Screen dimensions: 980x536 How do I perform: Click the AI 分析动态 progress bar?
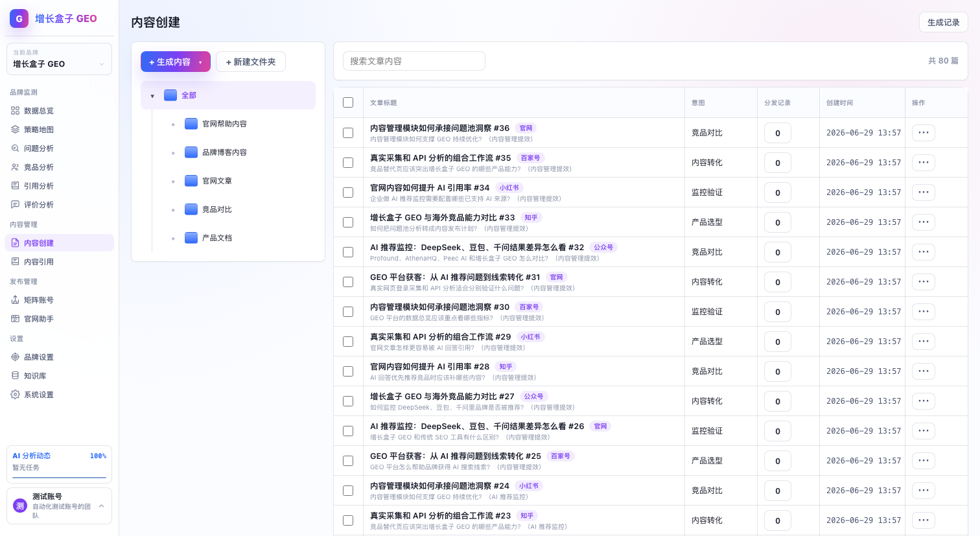click(x=59, y=478)
